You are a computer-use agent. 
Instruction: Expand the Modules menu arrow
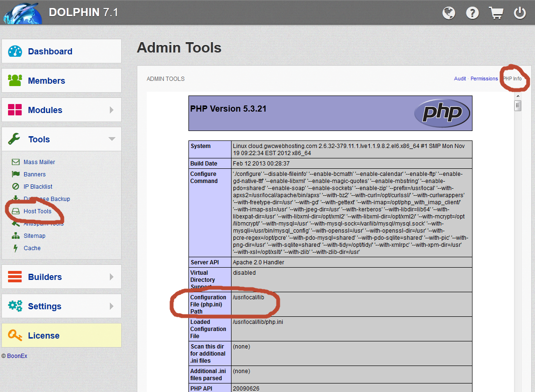tap(112, 110)
